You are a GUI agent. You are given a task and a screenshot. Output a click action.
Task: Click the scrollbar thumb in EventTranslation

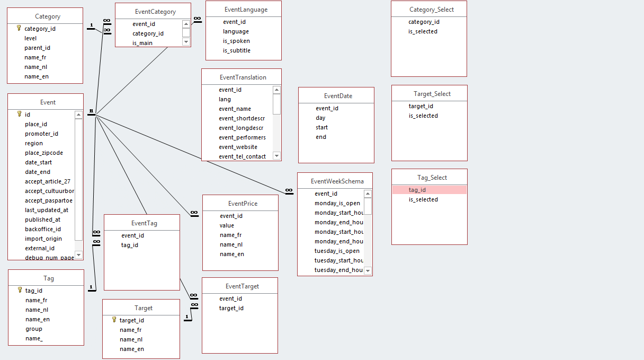point(276,104)
